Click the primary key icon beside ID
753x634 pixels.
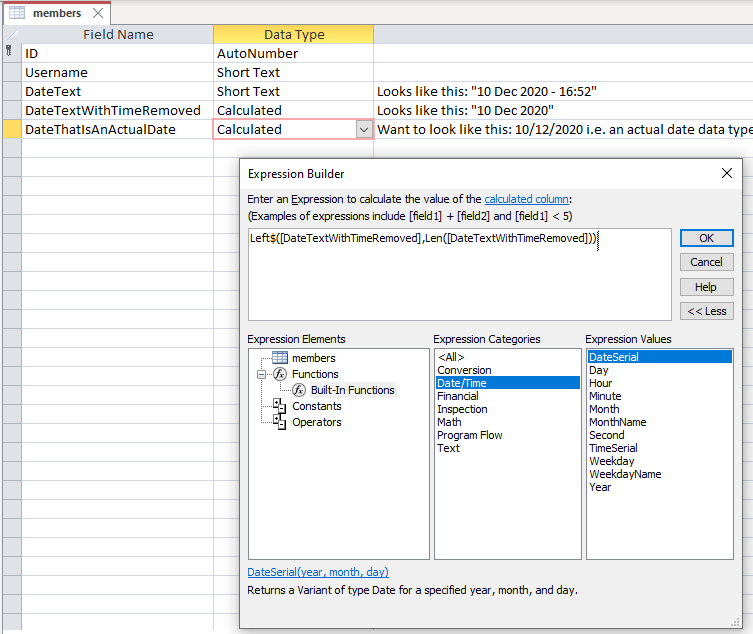coord(9,50)
